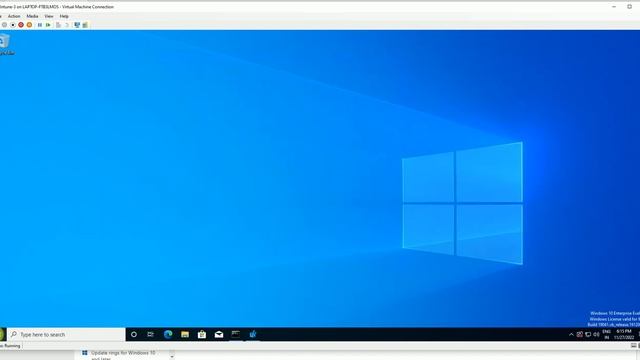Open Mail app on guest taskbar
Image resolution: width=640 pixels, height=360 pixels.
[x=219, y=334]
